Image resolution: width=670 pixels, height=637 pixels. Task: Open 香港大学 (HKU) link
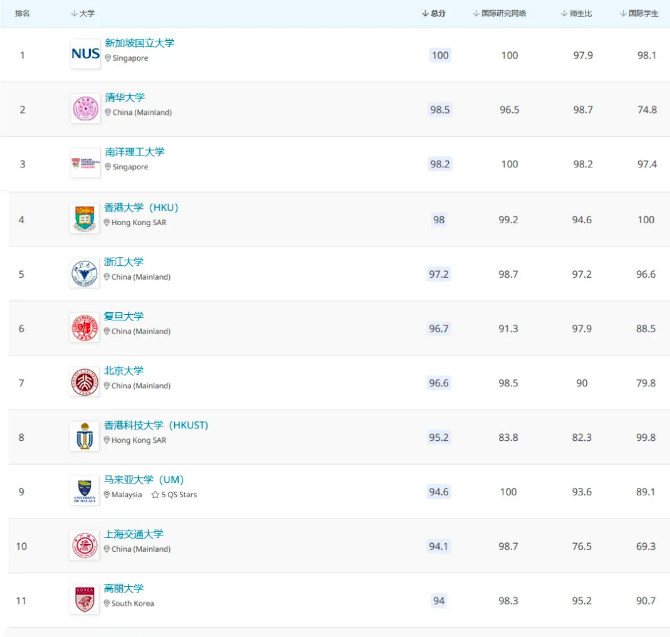[x=141, y=208]
